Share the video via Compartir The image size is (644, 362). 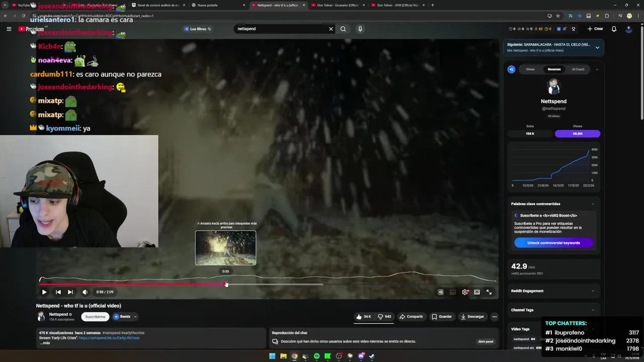coord(411,317)
